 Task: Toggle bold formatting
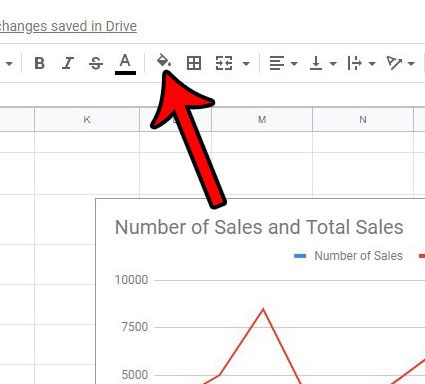tap(40, 63)
